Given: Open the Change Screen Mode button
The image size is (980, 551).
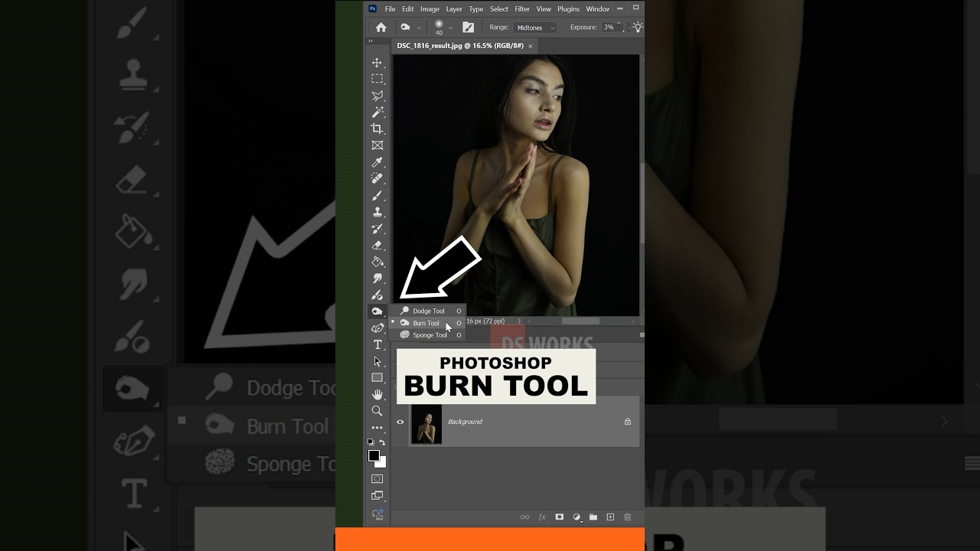Looking at the screenshot, I should pos(377,496).
